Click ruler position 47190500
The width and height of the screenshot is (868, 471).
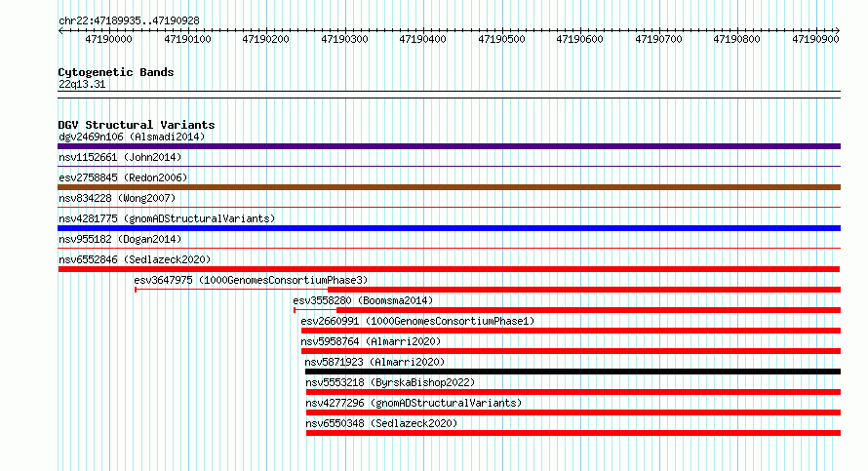point(501,39)
